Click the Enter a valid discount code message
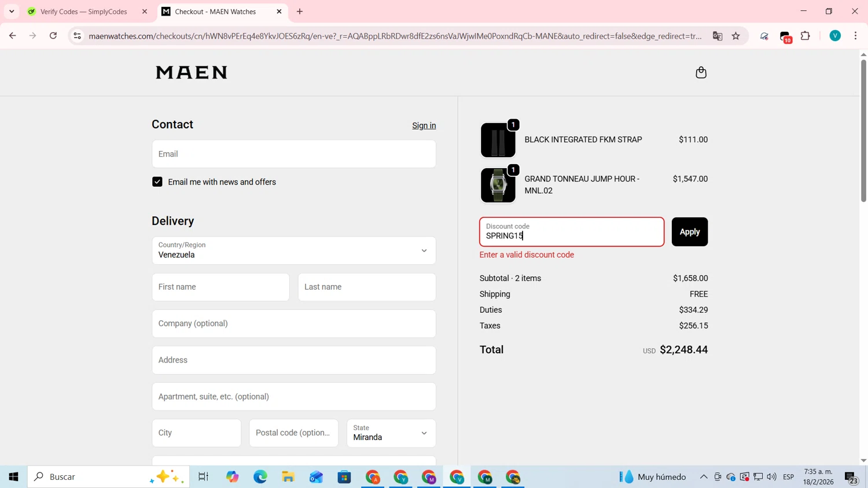 pos(527,254)
